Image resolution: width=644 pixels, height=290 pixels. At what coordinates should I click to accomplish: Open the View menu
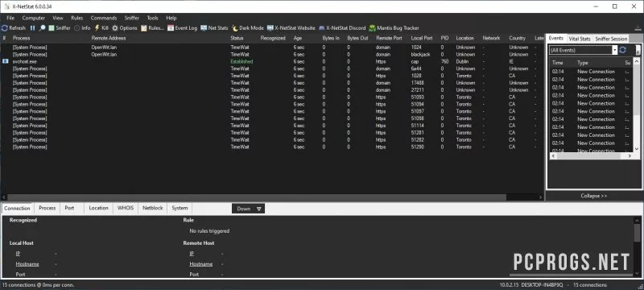(58, 18)
